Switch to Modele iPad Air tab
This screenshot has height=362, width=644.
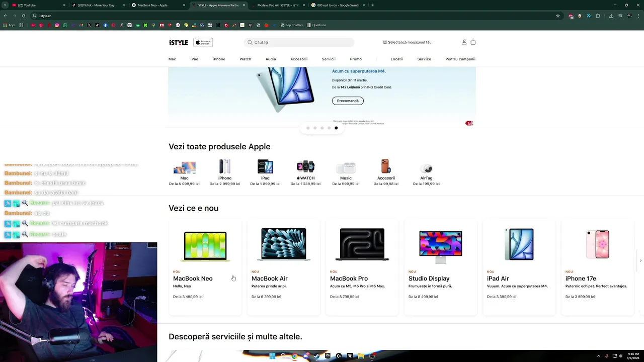278,5
